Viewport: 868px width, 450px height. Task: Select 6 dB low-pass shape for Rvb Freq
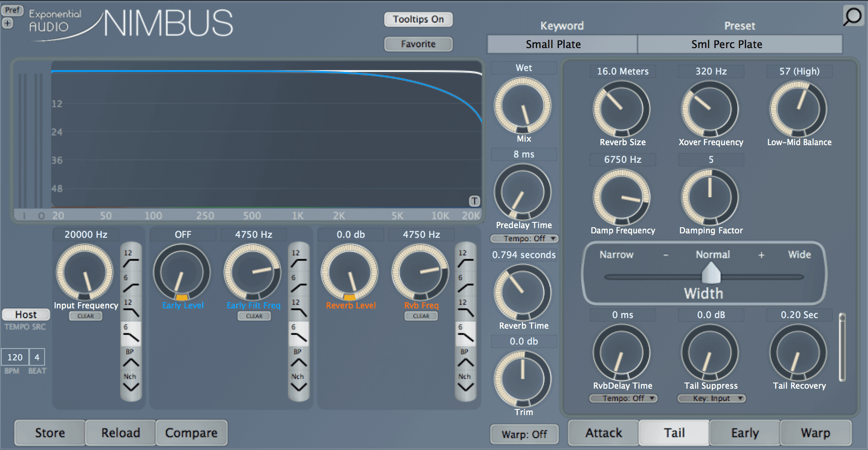click(x=466, y=334)
